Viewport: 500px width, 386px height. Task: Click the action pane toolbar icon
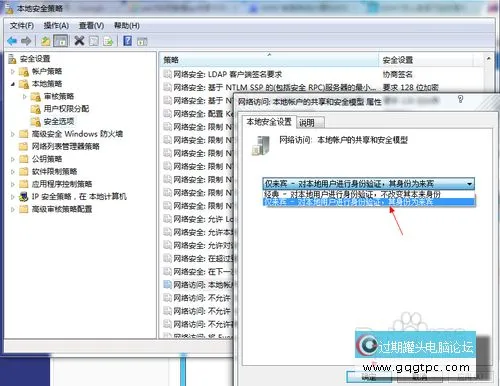coord(142,42)
